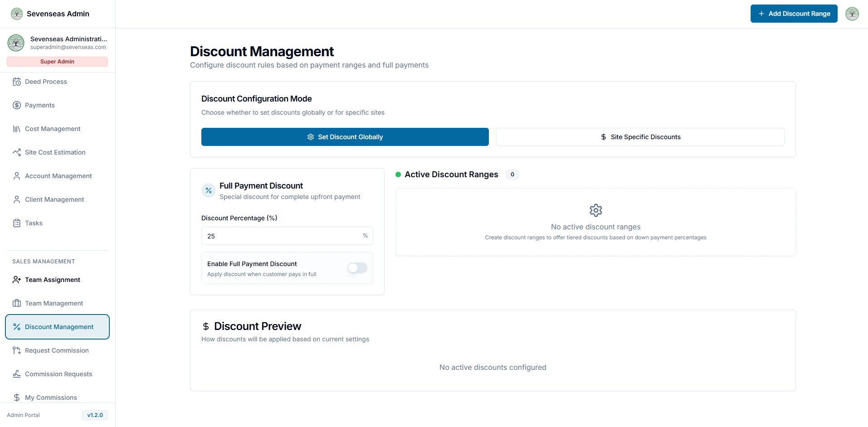Click the Payments dollar-circle icon
868x427 pixels.
pyautogui.click(x=17, y=105)
